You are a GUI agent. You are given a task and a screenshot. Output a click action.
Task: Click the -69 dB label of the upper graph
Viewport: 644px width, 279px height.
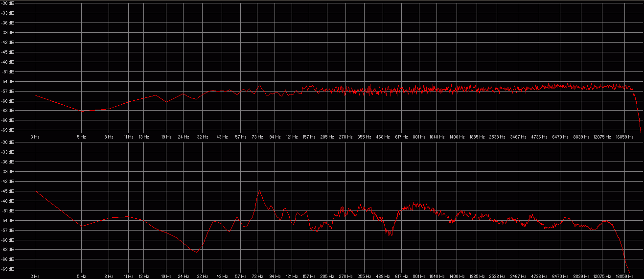pos(8,130)
